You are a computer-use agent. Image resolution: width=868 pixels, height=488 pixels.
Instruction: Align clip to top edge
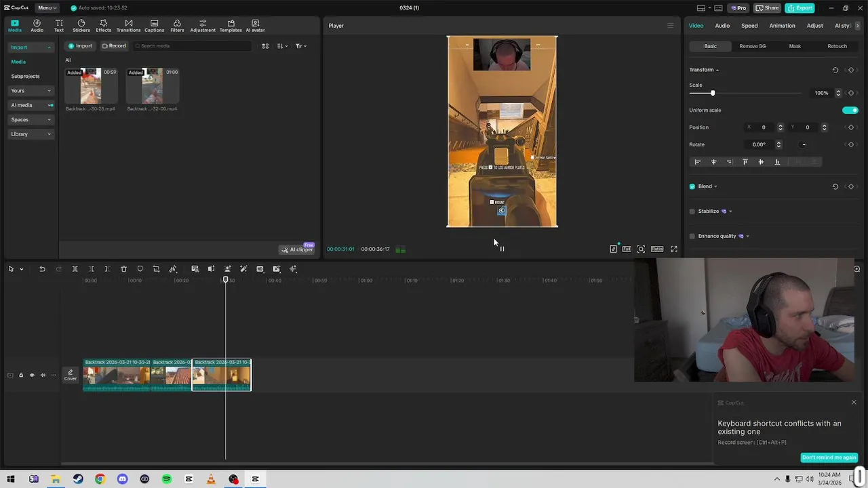click(745, 162)
